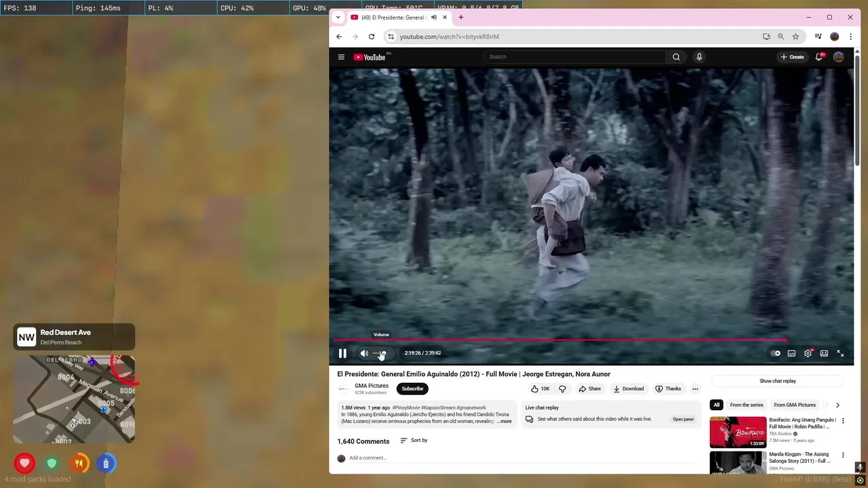View site information icon in address bar

click(391, 37)
